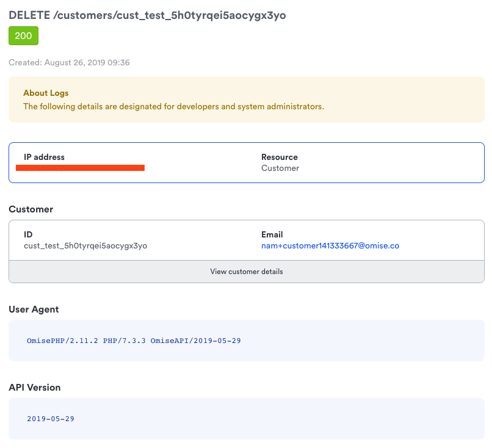This screenshot has width=492, height=448.
Task: Select the Customer resource value
Action: click(280, 168)
